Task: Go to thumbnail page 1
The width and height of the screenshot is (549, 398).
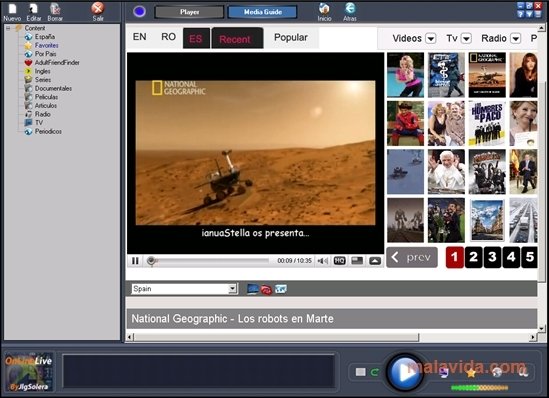Action: pyautogui.click(x=454, y=257)
